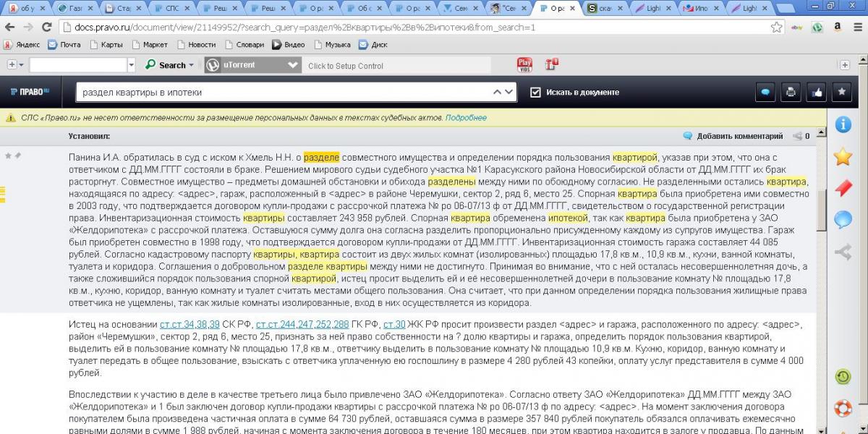This screenshot has height=434, width=868.
Task: Click the yellow star in right sidebar
Action: (x=843, y=156)
